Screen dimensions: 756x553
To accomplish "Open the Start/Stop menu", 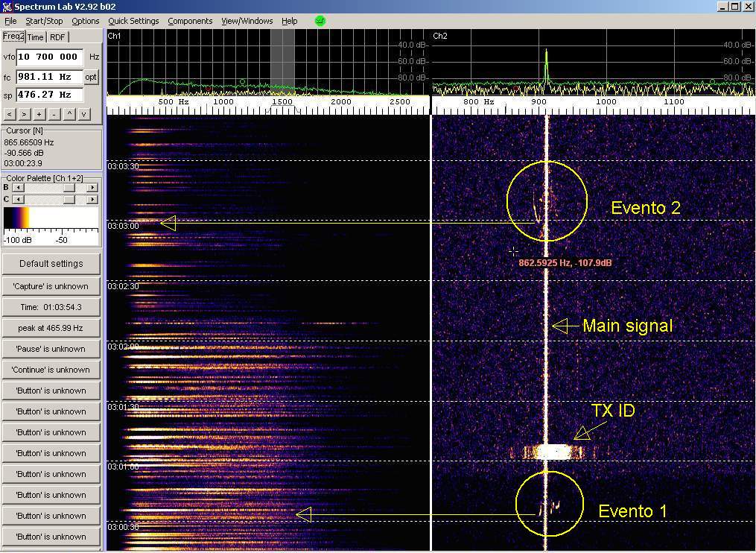I will click(44, 21).
